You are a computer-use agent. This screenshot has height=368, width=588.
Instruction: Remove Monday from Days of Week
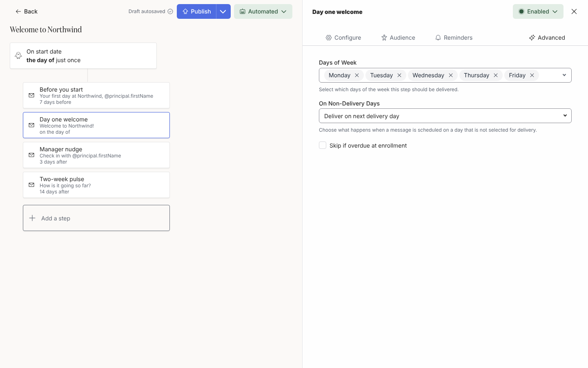point(357,75)
